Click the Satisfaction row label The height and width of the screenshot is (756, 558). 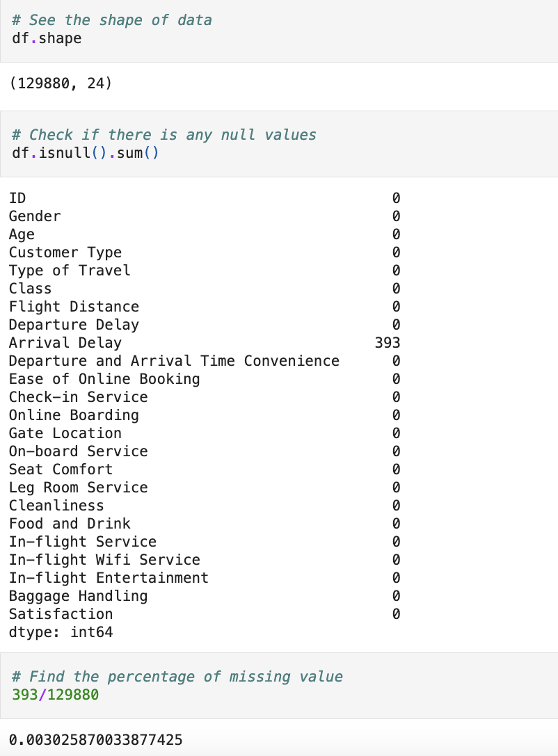pos(61,613)
